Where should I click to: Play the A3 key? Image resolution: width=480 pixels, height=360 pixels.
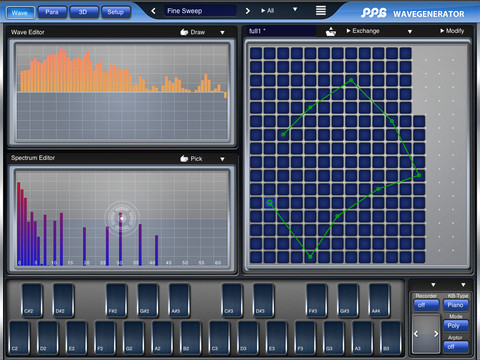pos(362,337)
